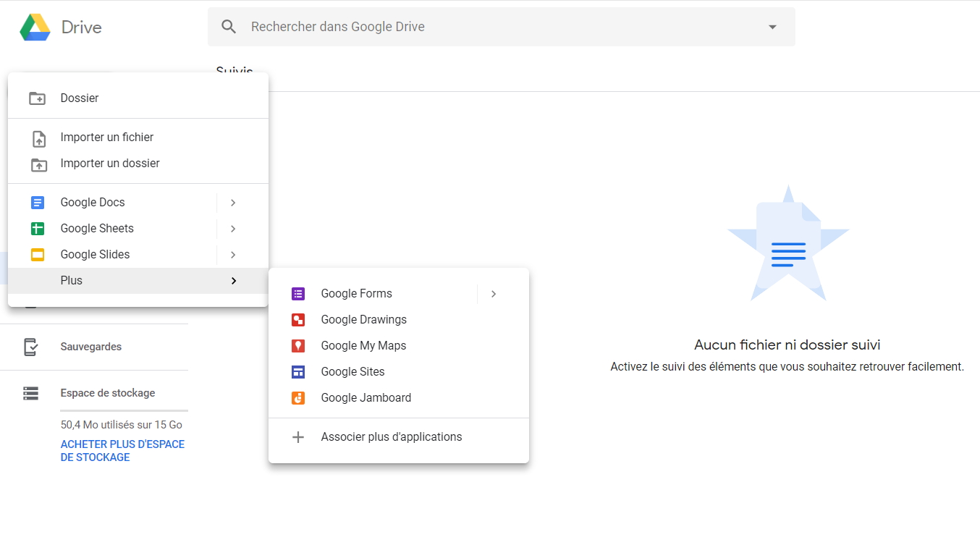Click the storage stack icon
This screenshot has height=545, width=980.
30,393
